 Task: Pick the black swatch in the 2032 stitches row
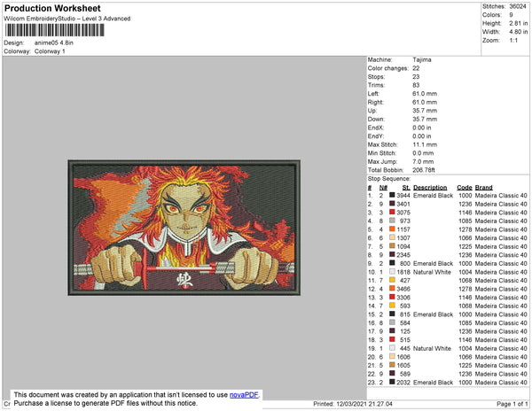[392, 382]
